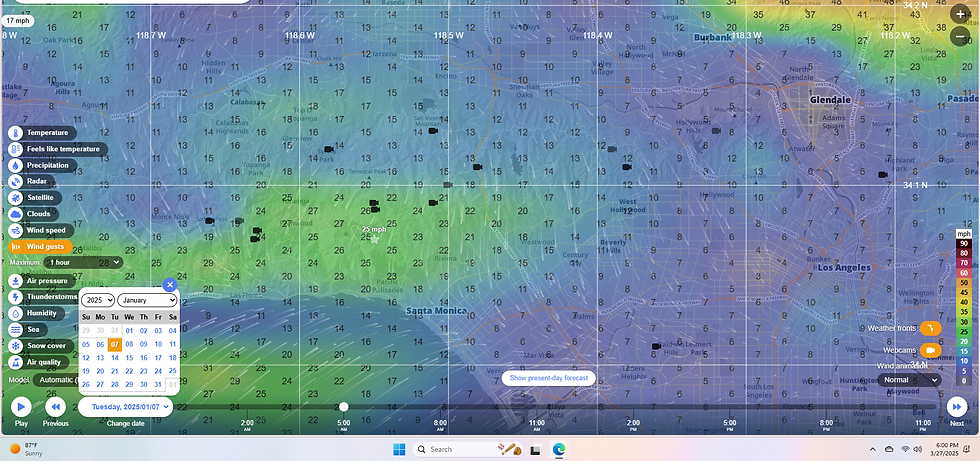Screen dimensions: 980x461
Task: Click the Previous rewind button
Action: click(x=55, y=407)
